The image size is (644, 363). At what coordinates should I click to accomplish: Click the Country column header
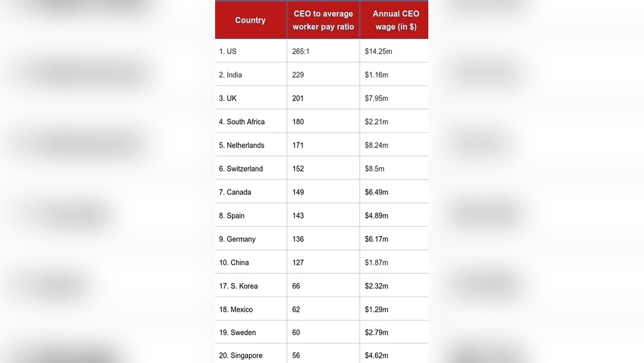coord(251,20)
